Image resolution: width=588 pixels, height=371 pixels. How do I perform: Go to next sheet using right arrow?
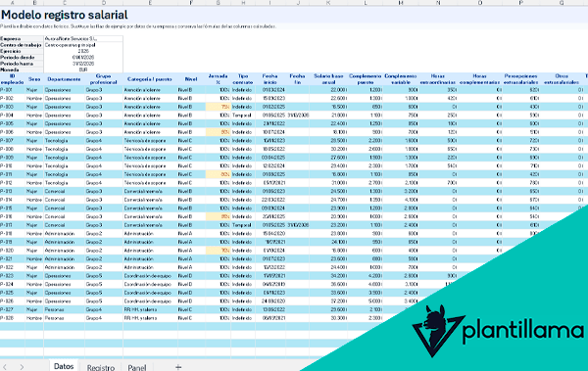pyautogui.click(x=22, y=367)
